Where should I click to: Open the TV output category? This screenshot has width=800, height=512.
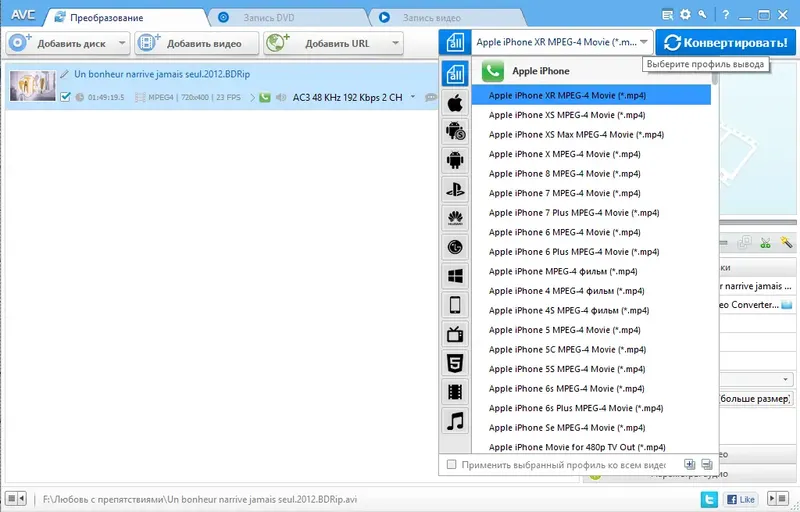tap(455, 334)
